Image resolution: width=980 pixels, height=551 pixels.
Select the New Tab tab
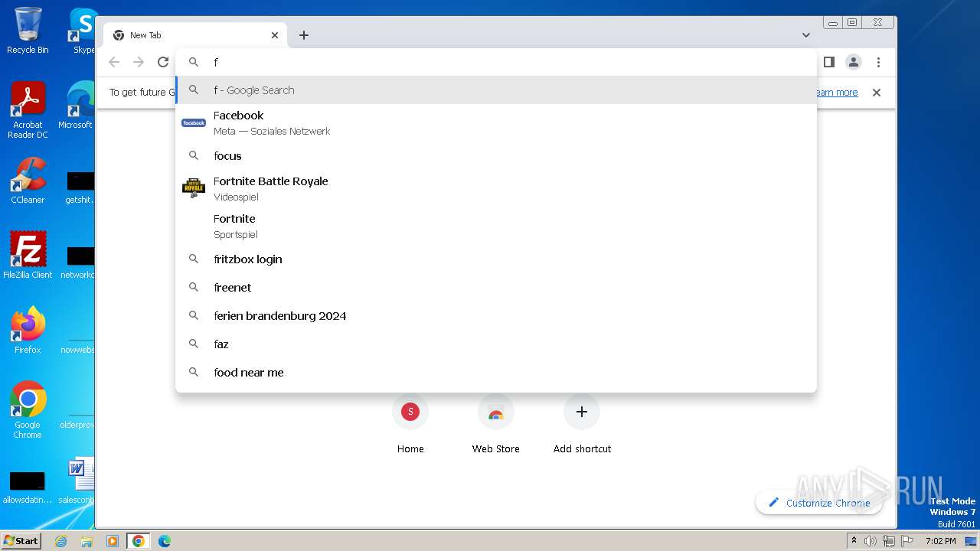point(195,35)
